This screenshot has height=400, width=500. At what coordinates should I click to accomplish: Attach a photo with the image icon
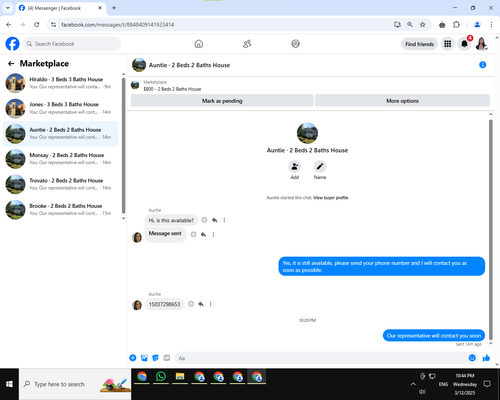[144, 358]
